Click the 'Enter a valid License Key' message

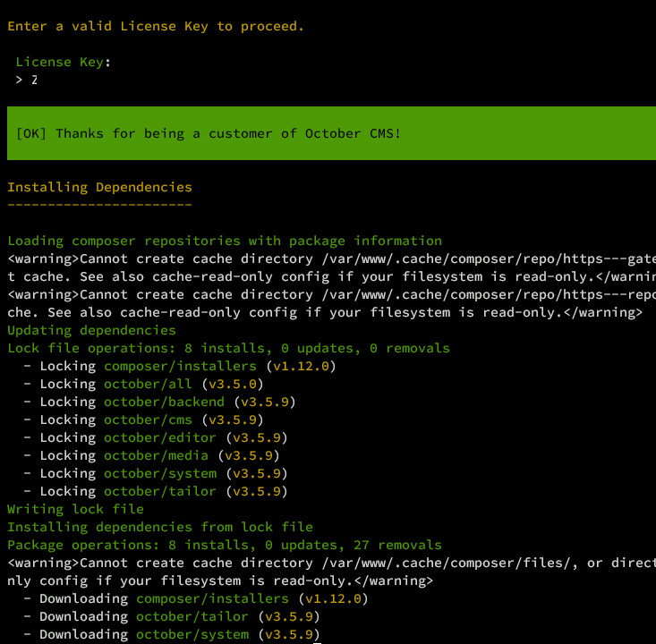(156, 26)
